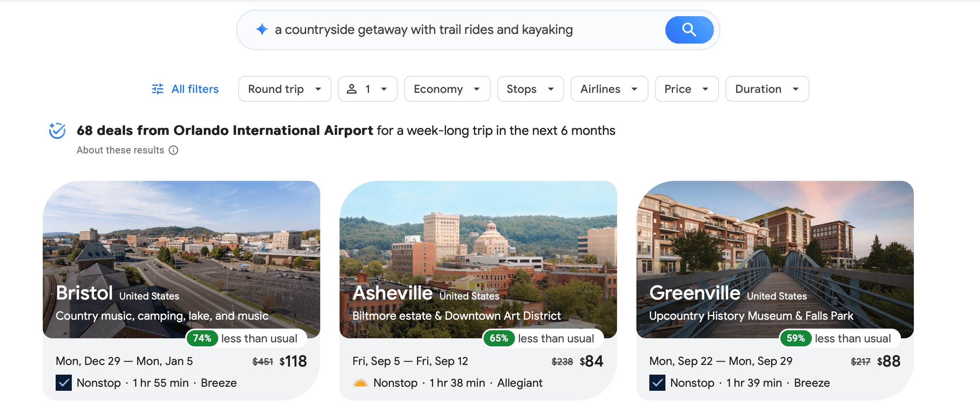Image resolution: width=980 pixels, height=415 pixels.
Task: Open the Economy cabin class dropdown
Action: [x=447, y=89]
